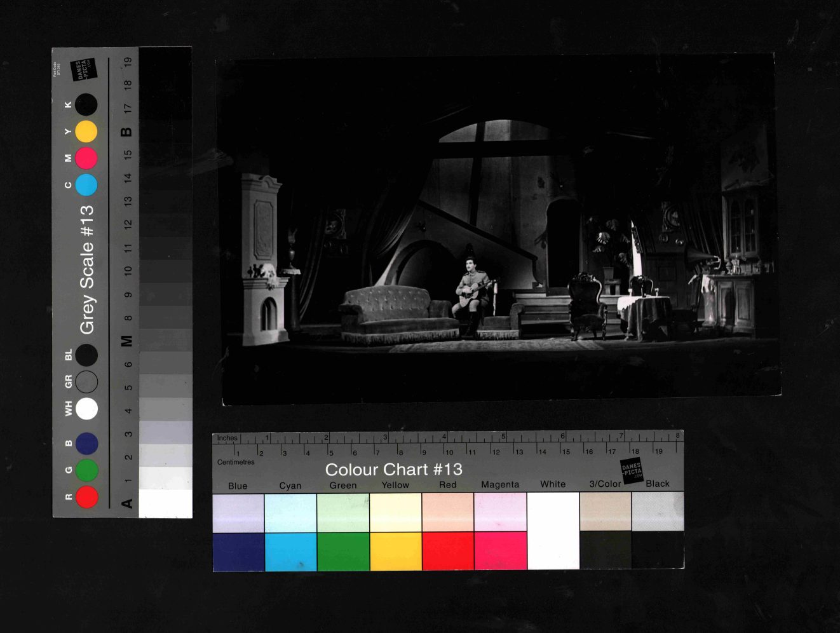Pick the solid cyan swatch on Colour Chart
This screenshot has height=633, width=840.
(290, 551)
